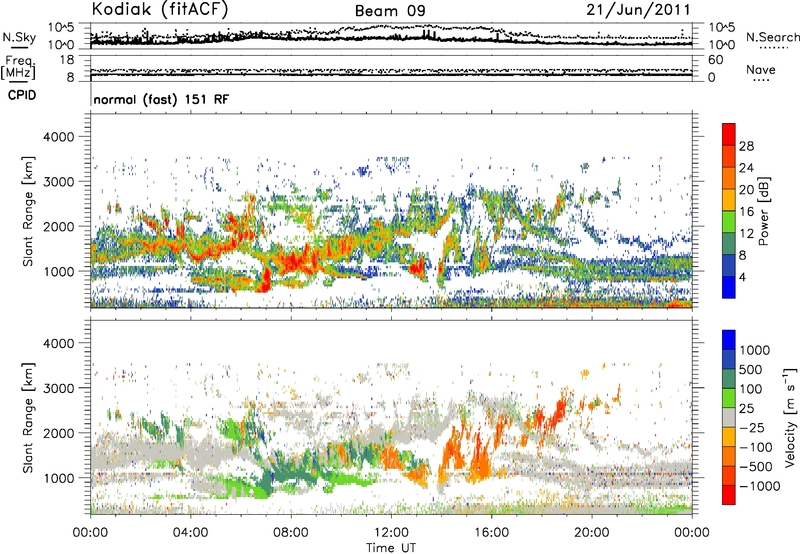Click the "Kodiak (fitACF)" plot title

[160, 9]
